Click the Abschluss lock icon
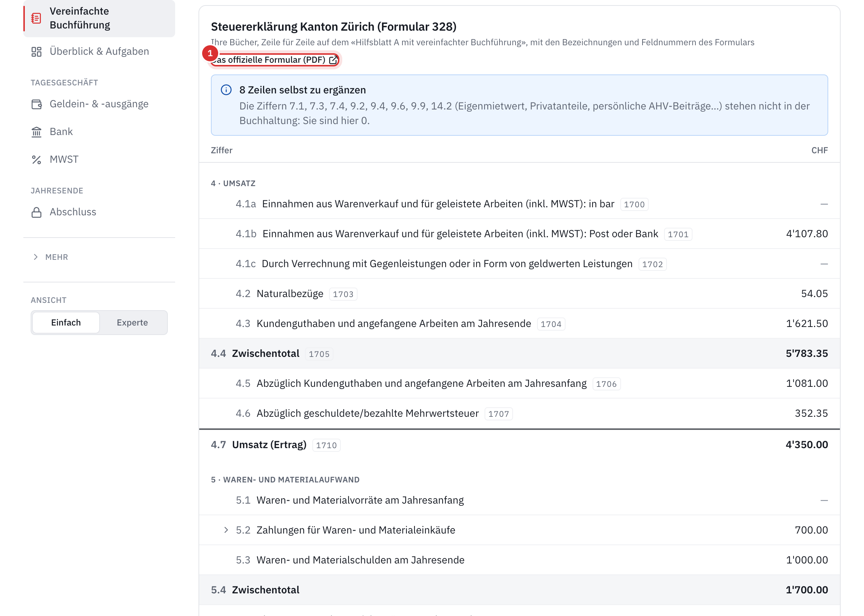This screenshot has height=616, width=864. tap(36, 212)
